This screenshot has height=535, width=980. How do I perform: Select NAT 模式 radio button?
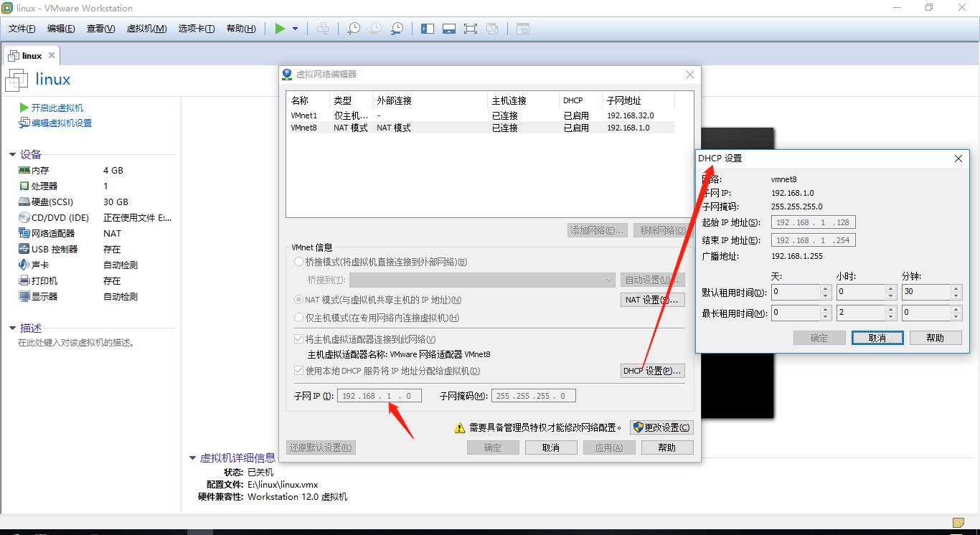click(298, 300)
